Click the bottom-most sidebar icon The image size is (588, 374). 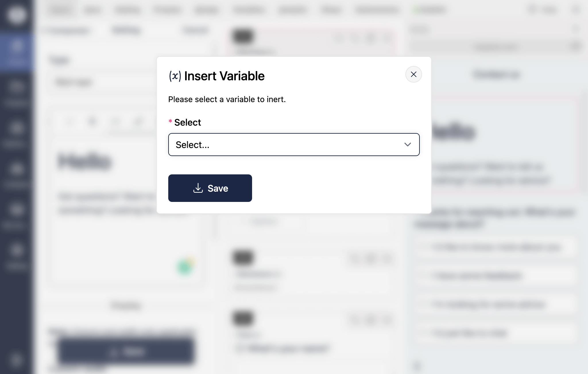coord(16,360)
